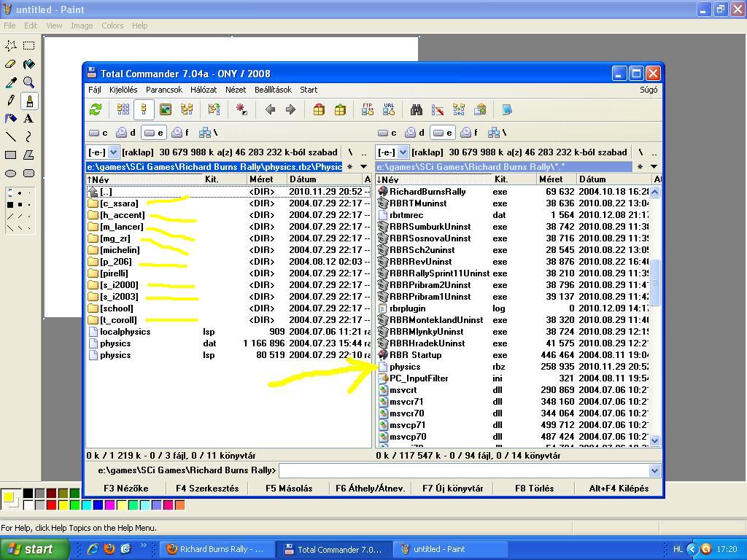Select Paint's Fill With Color bucket
This screenshot has height=560, width=747.
tap(29, 64)
